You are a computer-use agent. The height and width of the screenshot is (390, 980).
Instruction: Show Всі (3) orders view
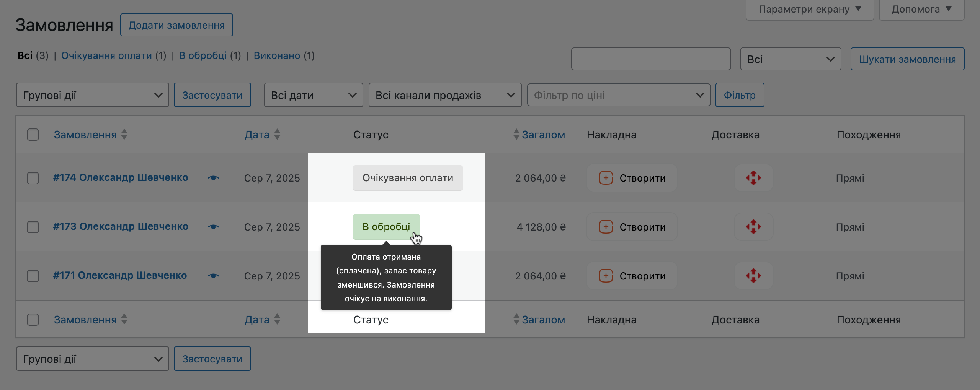33,55
